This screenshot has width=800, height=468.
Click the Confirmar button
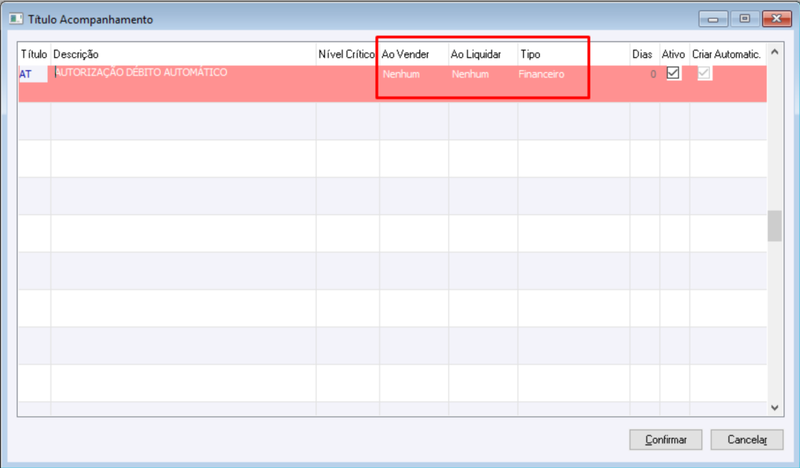click(665, 439)
